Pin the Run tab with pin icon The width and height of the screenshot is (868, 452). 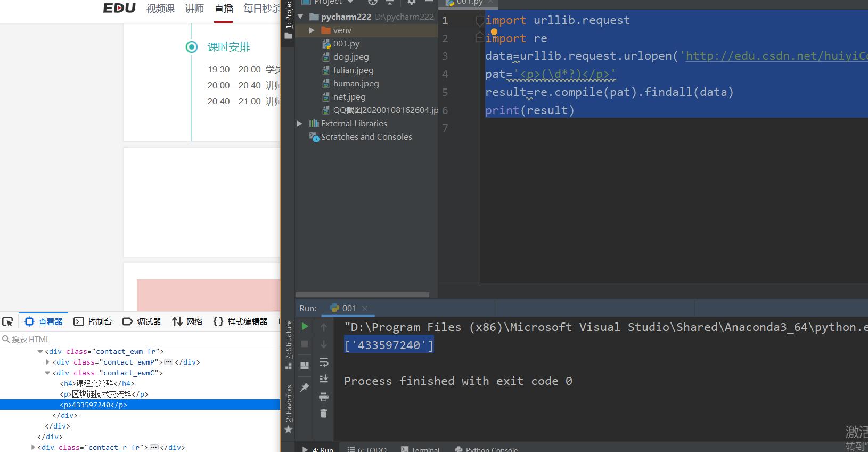(x=305, y=388)
